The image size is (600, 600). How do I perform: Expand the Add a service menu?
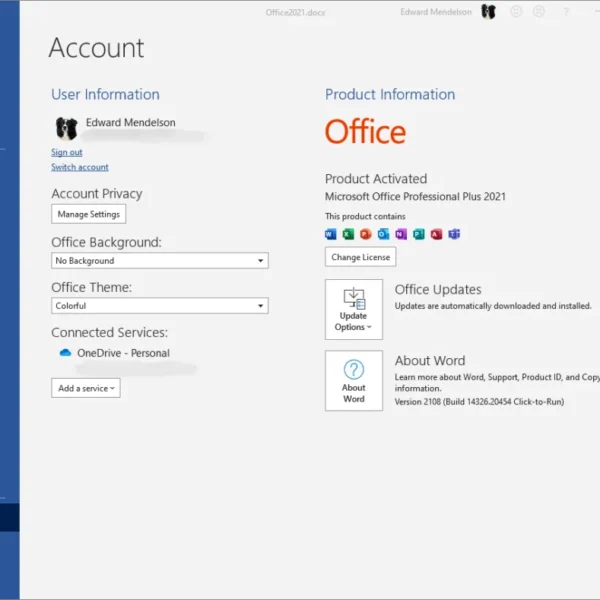[86, 388]
